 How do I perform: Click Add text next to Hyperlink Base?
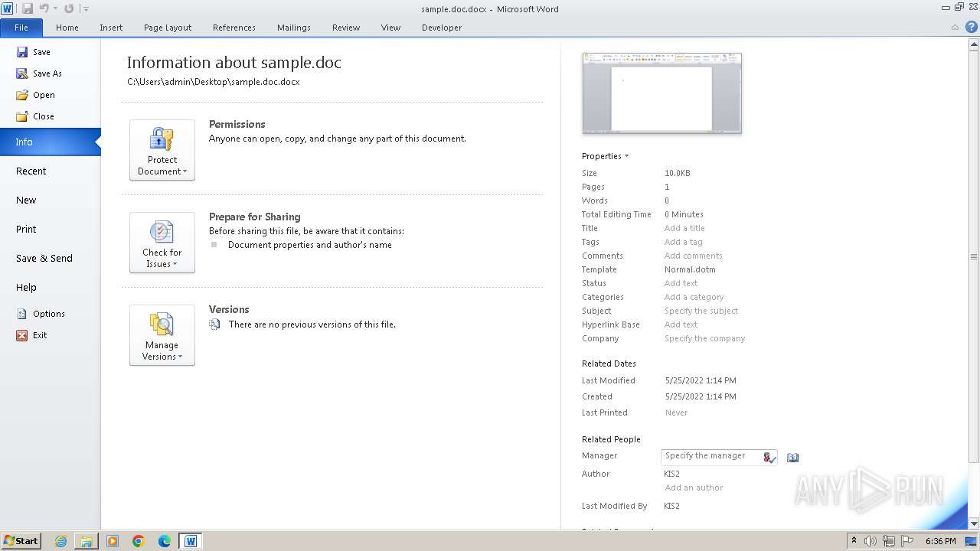pos(681,324)
